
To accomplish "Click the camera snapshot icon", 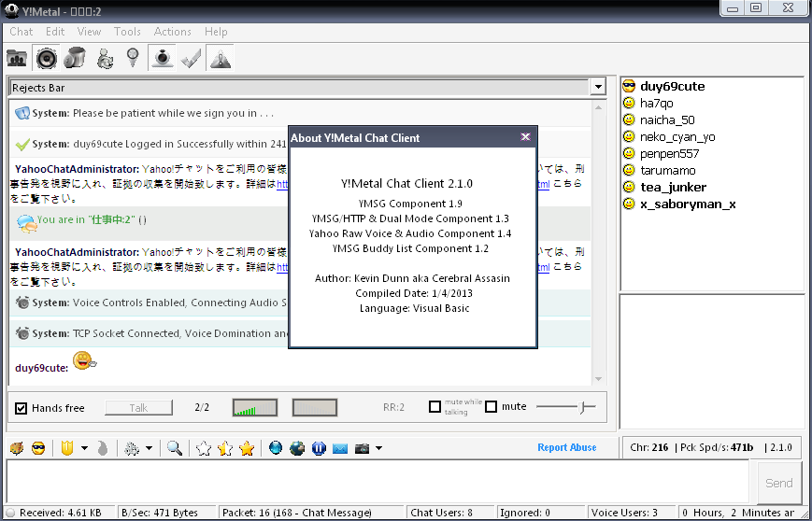I will click(362, 448).
